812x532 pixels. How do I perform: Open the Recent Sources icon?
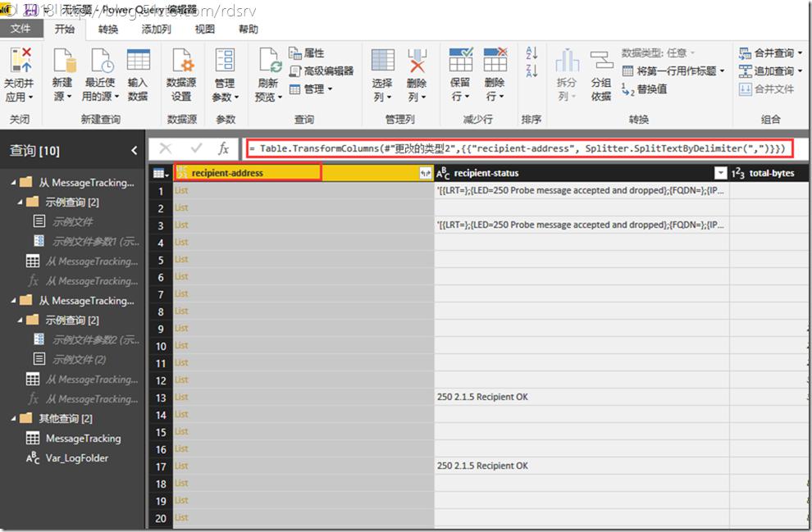102,61
